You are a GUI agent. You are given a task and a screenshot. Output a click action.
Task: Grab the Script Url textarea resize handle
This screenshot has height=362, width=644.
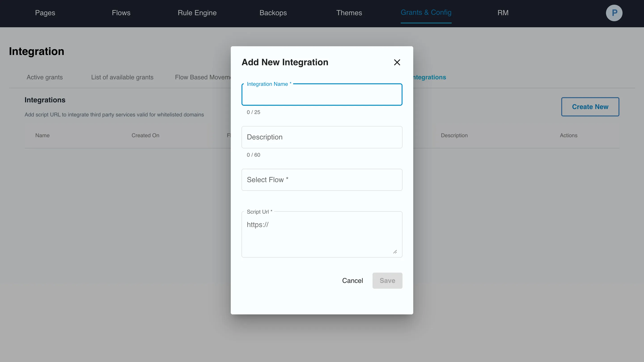tap(395, 252)
